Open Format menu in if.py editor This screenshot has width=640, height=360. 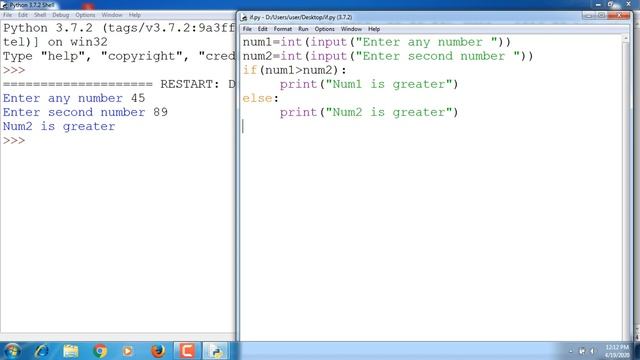click(282, 29)
